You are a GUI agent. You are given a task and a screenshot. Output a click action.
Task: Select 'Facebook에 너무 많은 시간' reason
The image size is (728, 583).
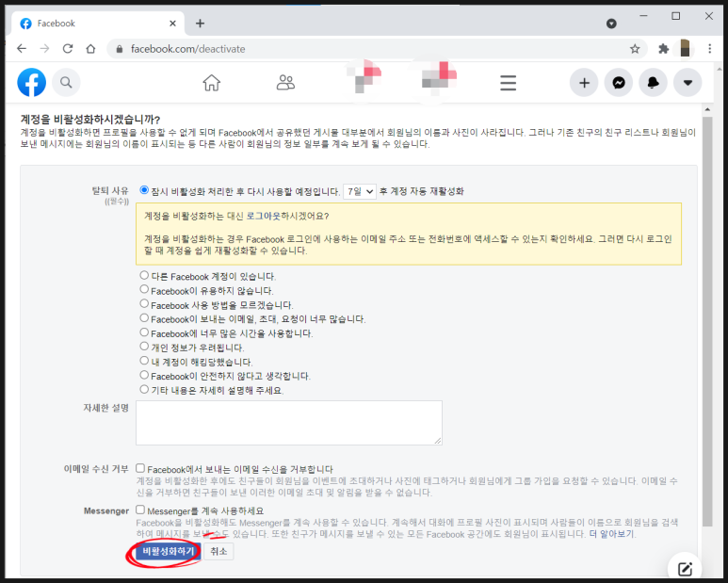click(144, 332)
